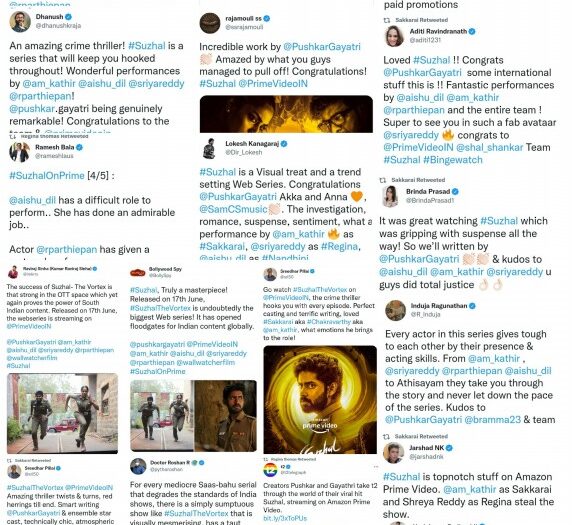572x525 pixels.
Task: Click Aditi Ravindranath's avatar
Action: coord(394,36)
